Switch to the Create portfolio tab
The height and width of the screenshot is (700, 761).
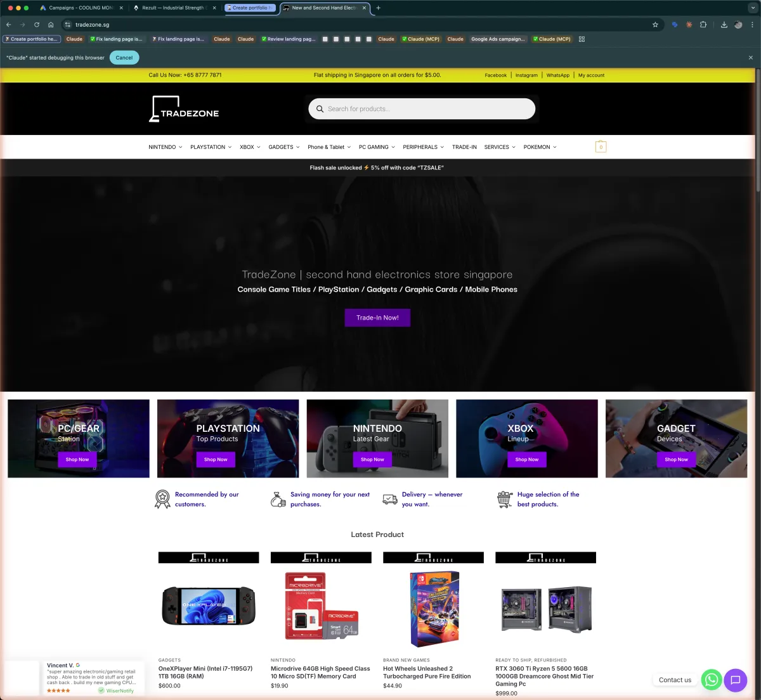250,8
